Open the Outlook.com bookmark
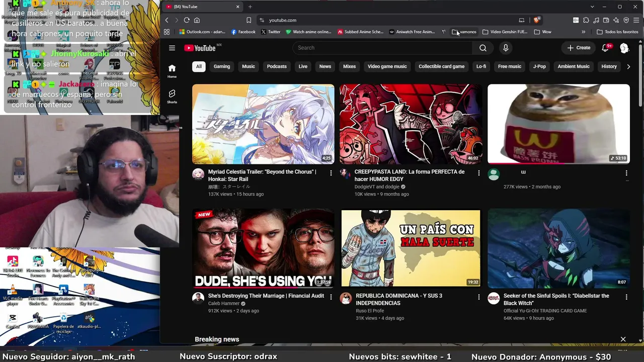Screen dimensions: 644x362 tap(203, 32)
